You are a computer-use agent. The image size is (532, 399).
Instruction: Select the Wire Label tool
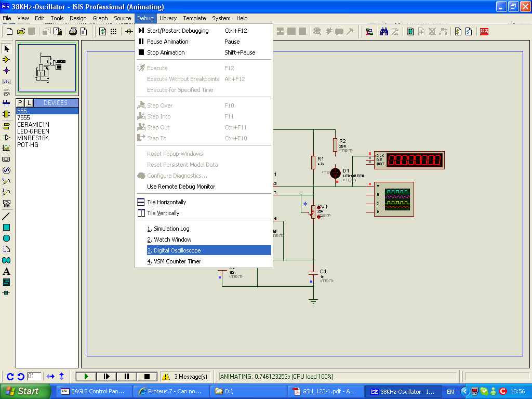click(x=6, y=82)
